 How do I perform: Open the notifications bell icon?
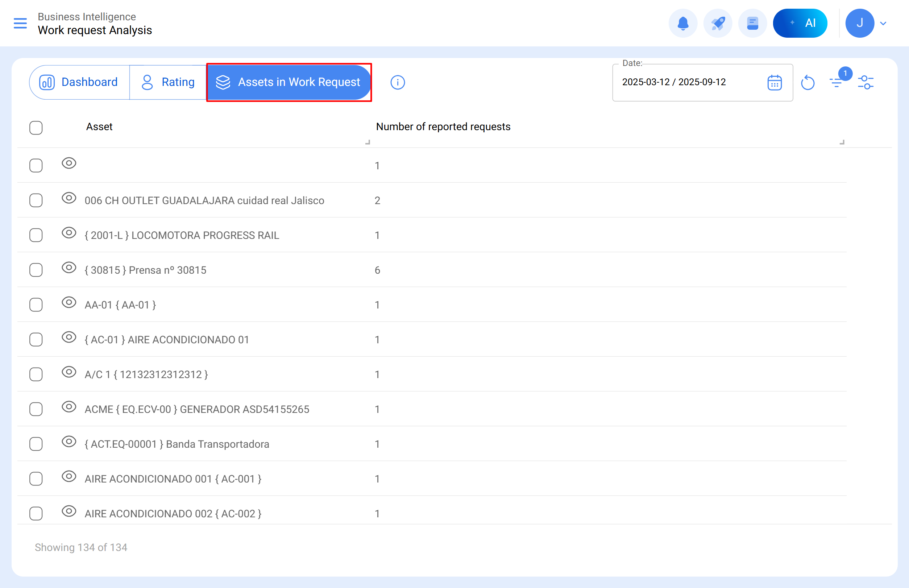(x=683, y=23)
